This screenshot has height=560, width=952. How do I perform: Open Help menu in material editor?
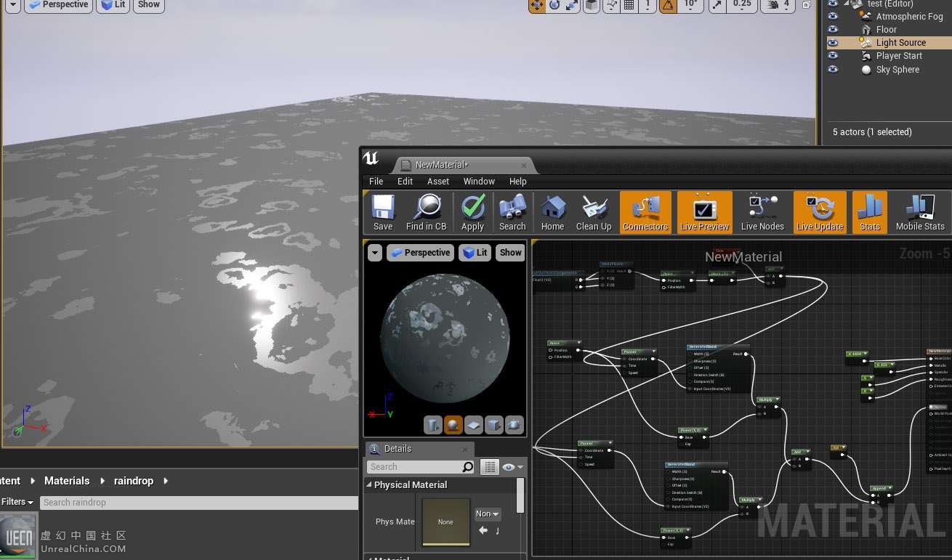coord(517,182)
